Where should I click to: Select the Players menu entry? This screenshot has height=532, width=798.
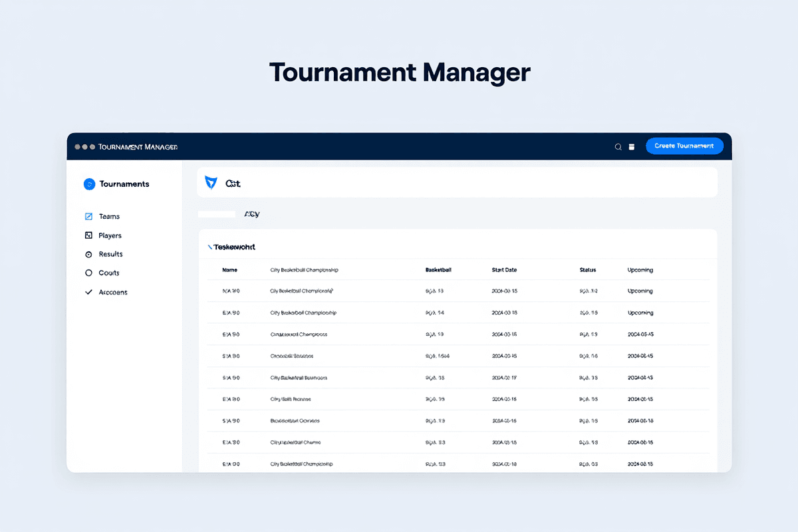pos(111,235)
